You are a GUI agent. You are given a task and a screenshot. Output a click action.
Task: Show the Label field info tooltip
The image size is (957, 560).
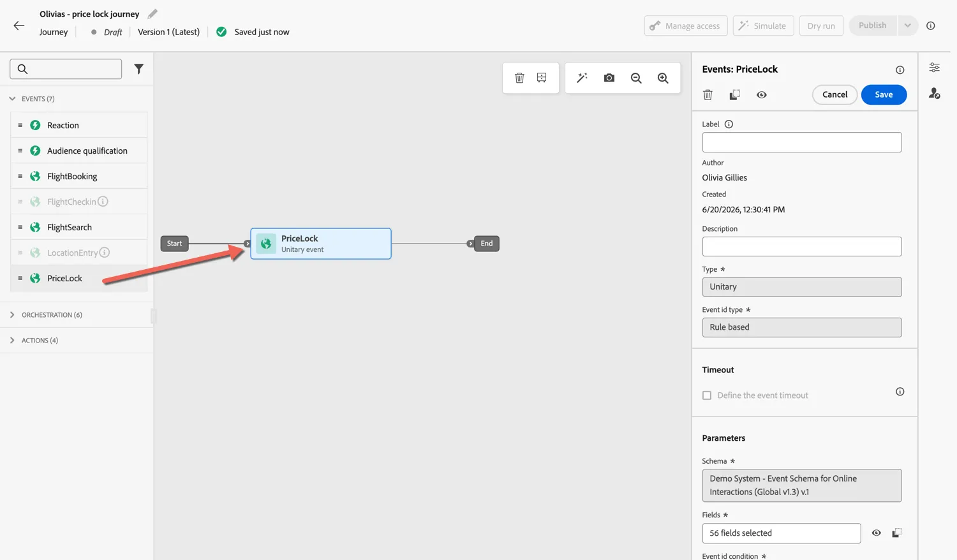pyautogui.click(x=729, y=124)
